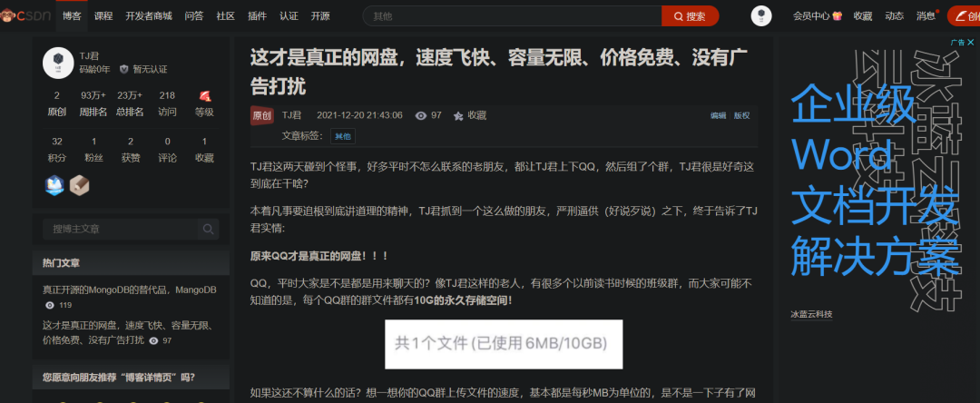The height and width of the screenshot is (403, 980).
Task: Click the eye icon beside sidebar 97
Action: click(153, 341)
